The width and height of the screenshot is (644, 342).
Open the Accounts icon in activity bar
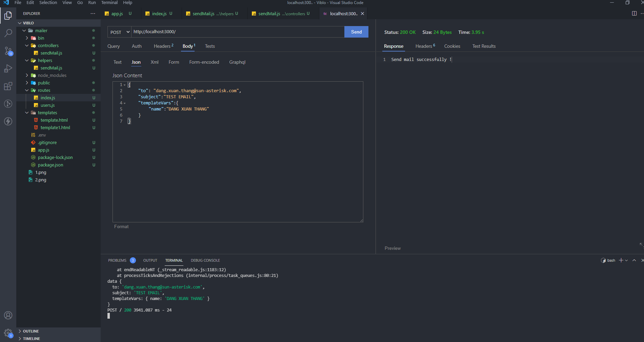point(8,315)
